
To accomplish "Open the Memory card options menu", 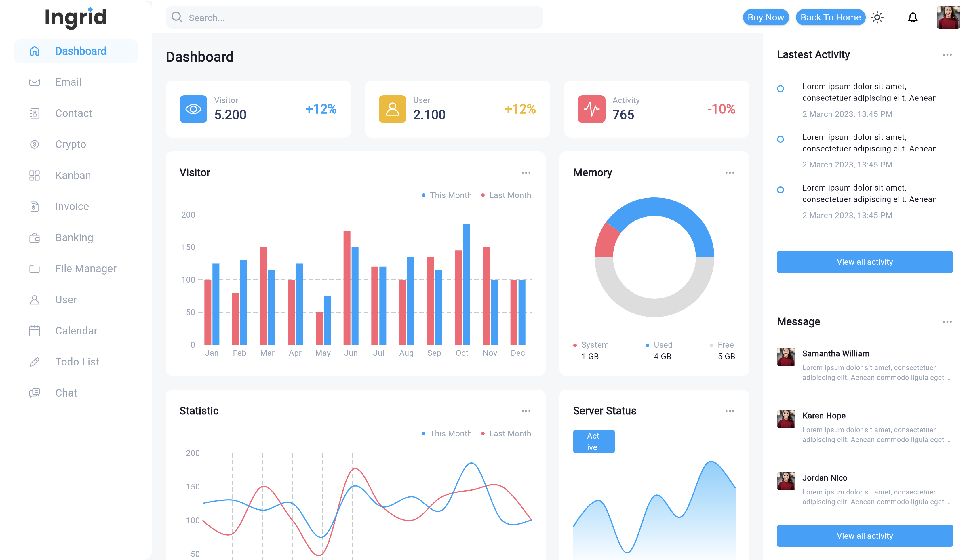I will tap(730, 173).
